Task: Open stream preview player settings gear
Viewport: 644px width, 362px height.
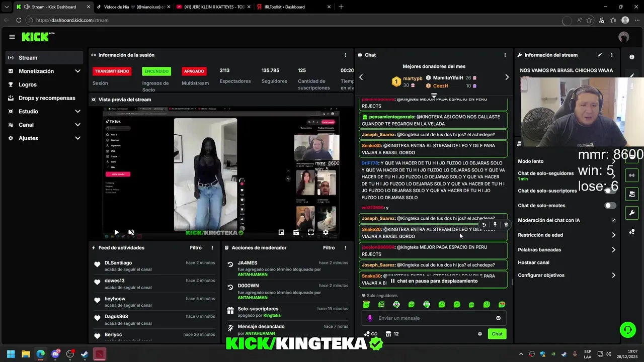Action: click(326, 232)
